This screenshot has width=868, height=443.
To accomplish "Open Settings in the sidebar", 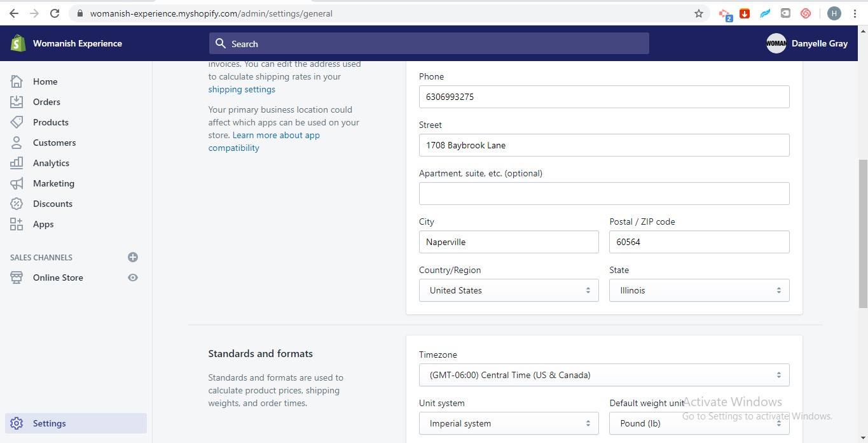I will 49,423.
